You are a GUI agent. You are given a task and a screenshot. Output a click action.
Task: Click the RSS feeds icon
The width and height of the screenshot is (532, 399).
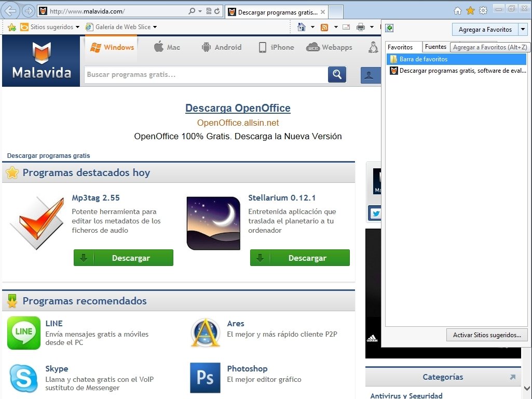point(324,27)
